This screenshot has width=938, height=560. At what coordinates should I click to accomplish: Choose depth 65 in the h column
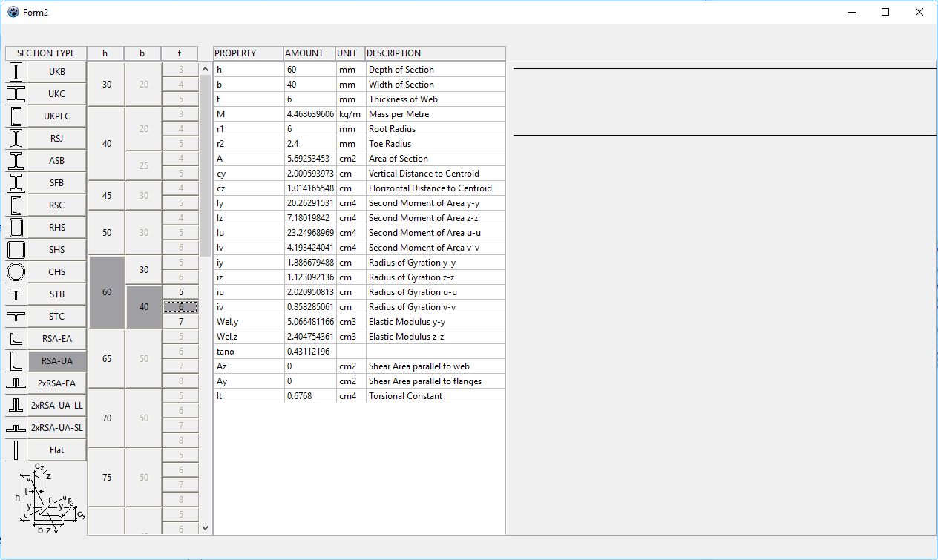(x=107, y=359)
